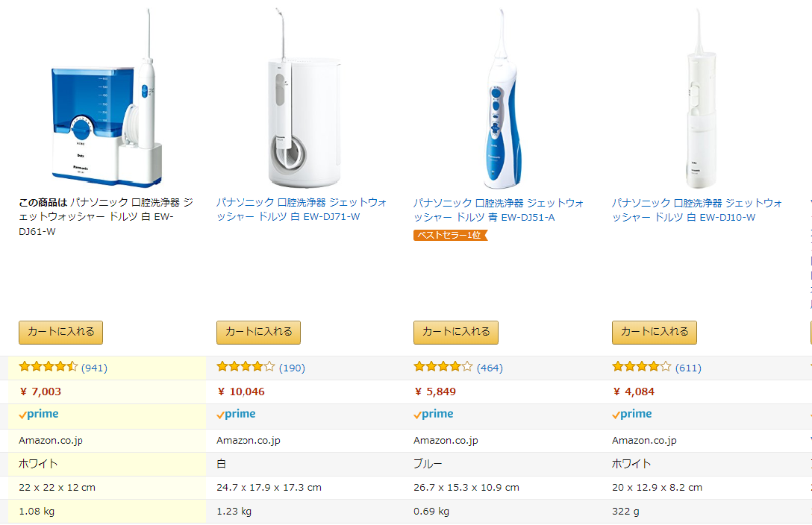Open the EW-DJ10-W portable irrigator image

click(x=699, y=98)
